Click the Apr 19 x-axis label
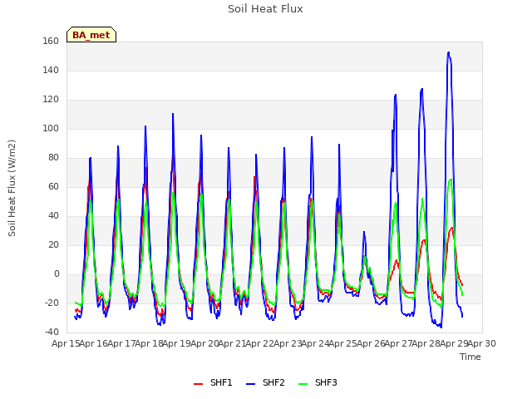The height and width of the screenshot is (399, 532). tap(177, 343)
